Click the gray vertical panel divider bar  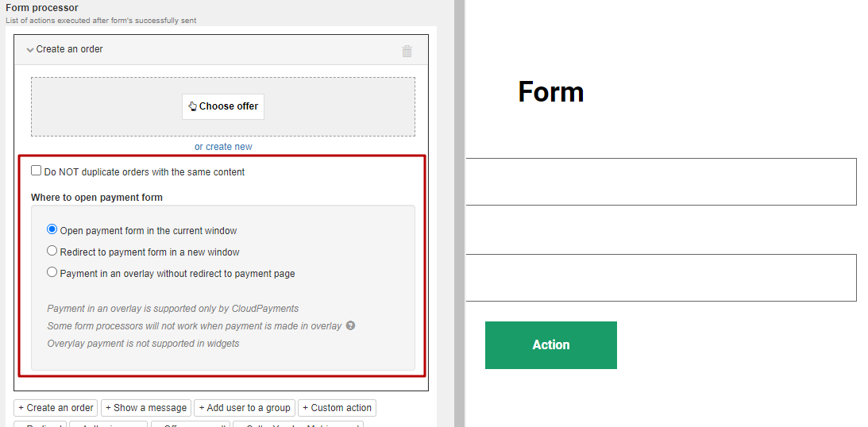(x=460, y=213)
